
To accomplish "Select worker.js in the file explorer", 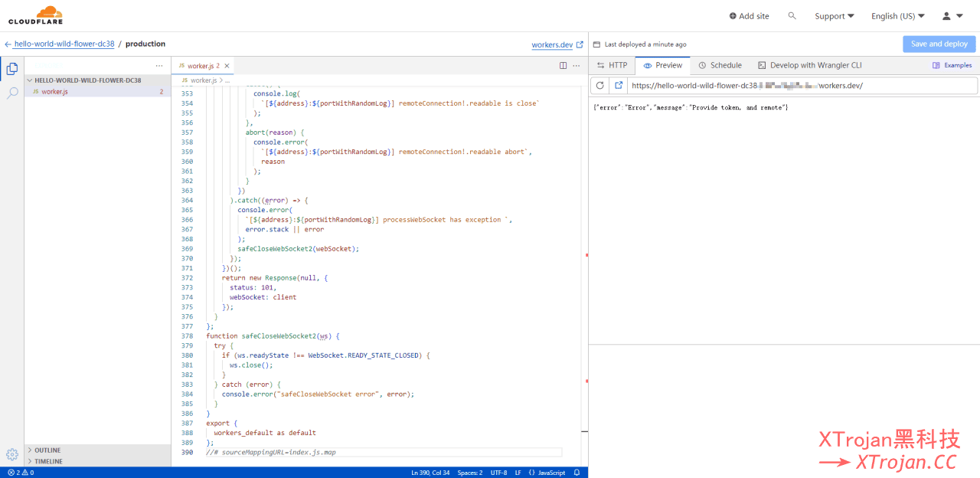I will click(97, 92).
